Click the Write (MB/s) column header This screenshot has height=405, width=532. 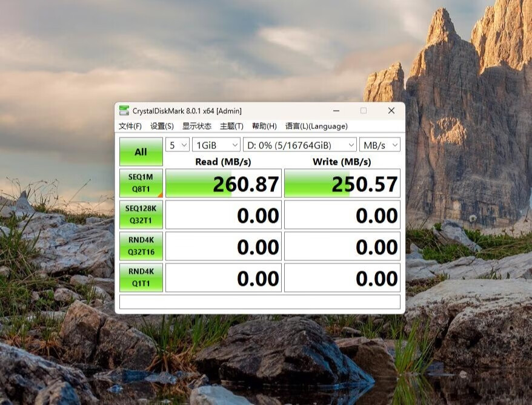tap(342, 162)
